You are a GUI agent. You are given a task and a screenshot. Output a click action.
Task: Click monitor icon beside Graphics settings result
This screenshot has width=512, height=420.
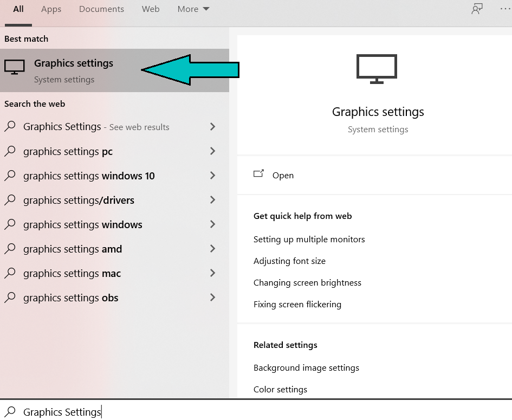pyautogui.click(x=15, y=67)
